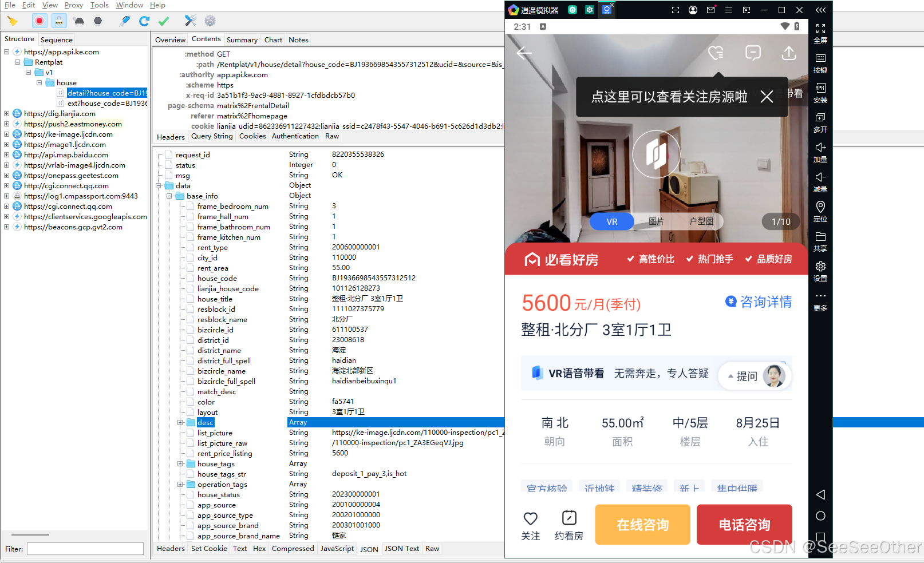The image size is (924, 563).
Task: Toggle the SSL proxying toolbar icon
Action: click(x=59, y=21)
